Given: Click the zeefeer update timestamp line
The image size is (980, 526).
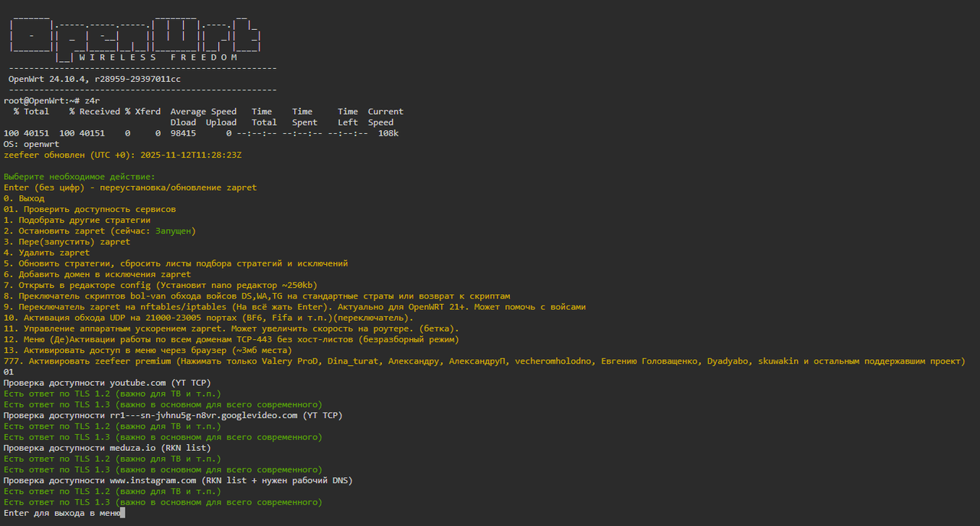Looking at the screenshot, I should (122, 155).
